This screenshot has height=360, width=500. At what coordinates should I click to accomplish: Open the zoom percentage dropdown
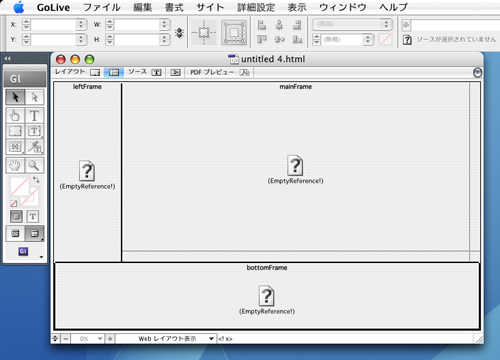point(87,339)
